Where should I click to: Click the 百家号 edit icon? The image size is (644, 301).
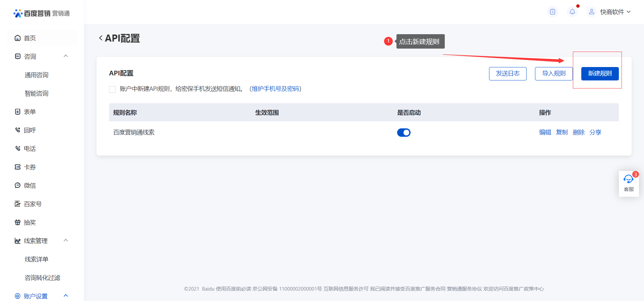(17, 204)
